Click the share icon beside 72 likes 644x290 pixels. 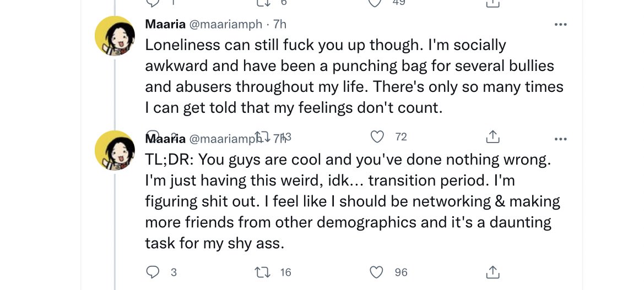pyautogui.click(x=493, y=136)
